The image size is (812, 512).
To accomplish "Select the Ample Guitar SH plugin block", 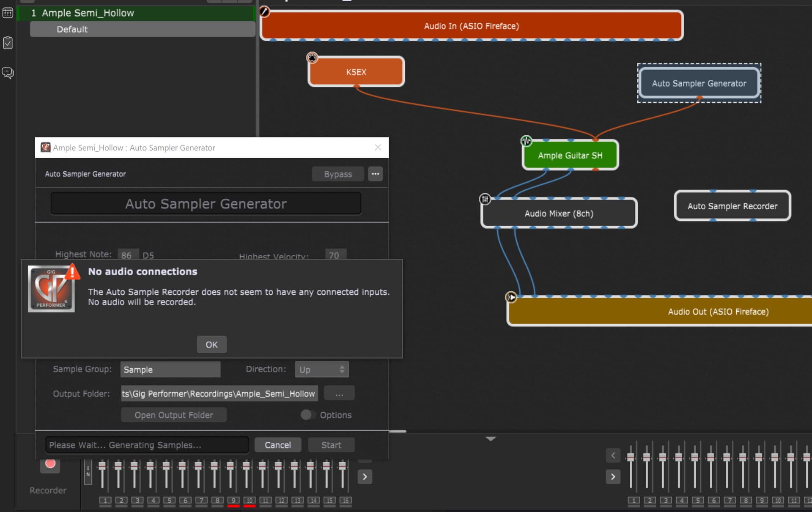I will coord(570,155).
